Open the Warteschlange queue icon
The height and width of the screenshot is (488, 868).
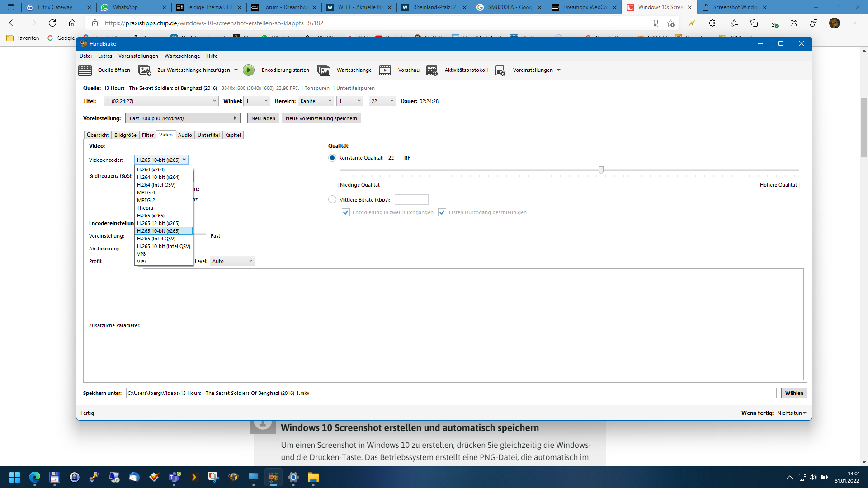(324, 70)
